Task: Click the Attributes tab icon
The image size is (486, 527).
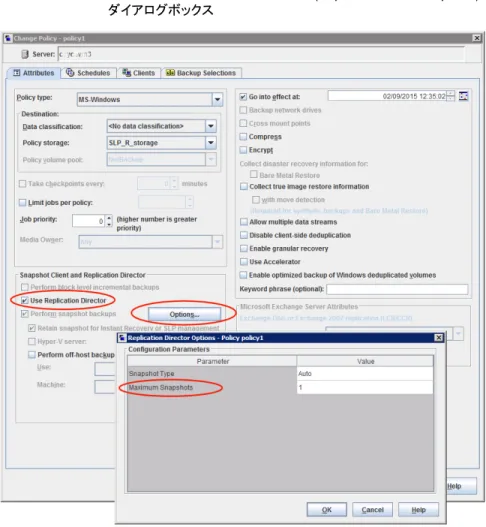Action: 17,73
